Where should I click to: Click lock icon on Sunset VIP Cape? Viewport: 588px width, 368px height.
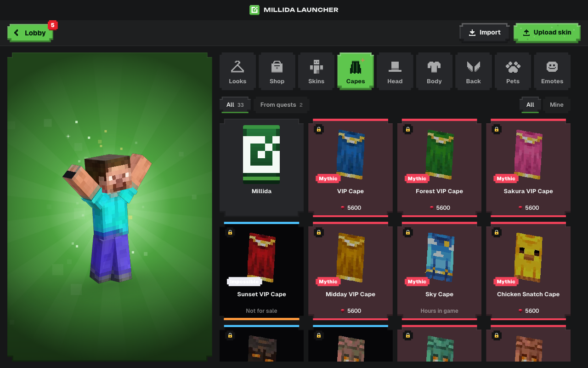click(230, 232)
